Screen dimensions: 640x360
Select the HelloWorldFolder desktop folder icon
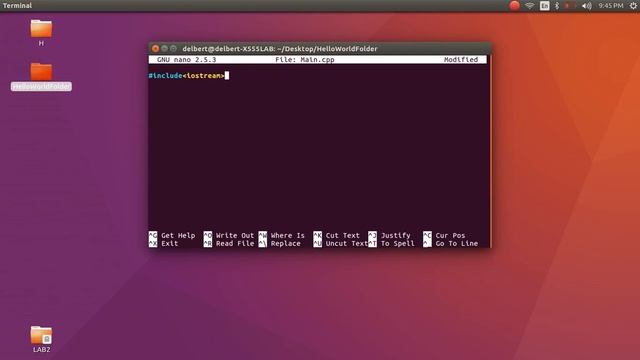point(41,71)
